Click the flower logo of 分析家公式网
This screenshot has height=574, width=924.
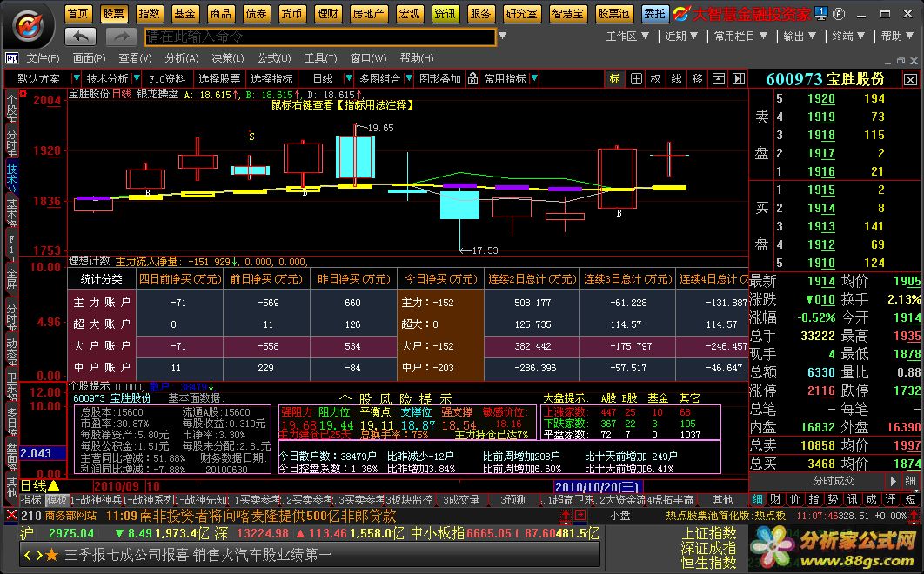point(772,547)
